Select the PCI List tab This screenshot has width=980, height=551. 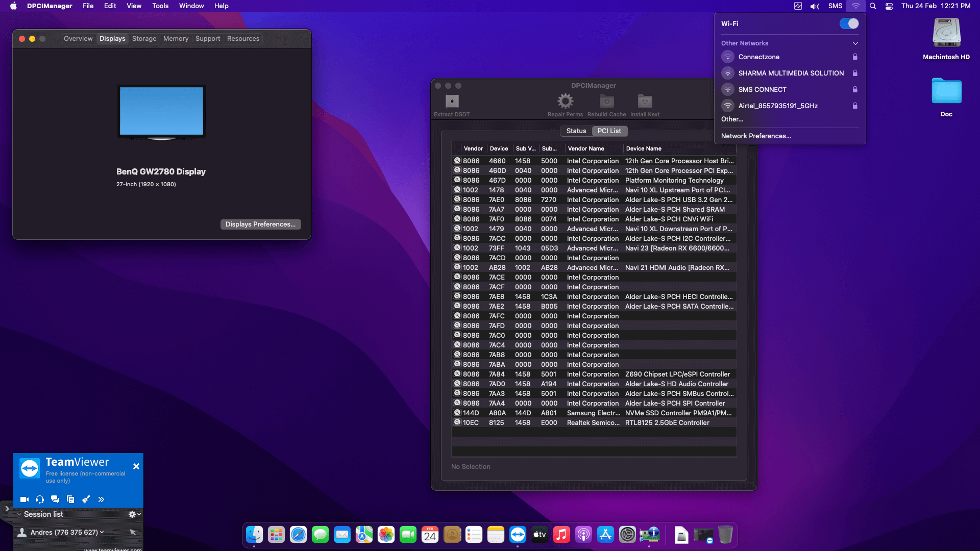[x=609, y=131]
